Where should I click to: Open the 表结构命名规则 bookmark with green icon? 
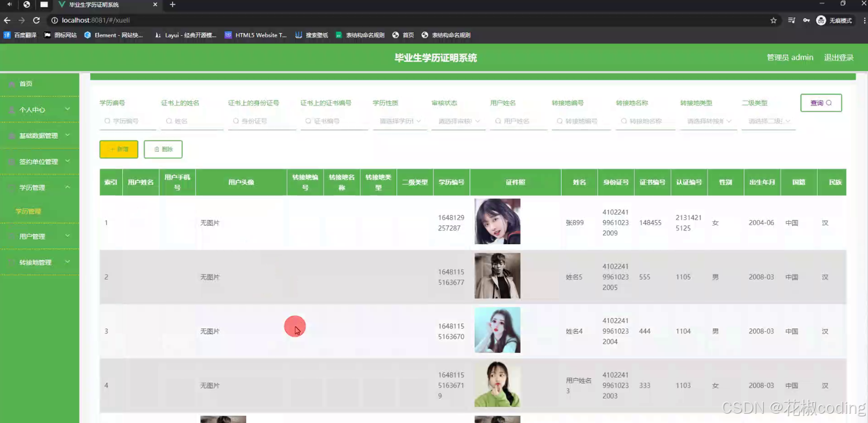click(x=360, y=35)
